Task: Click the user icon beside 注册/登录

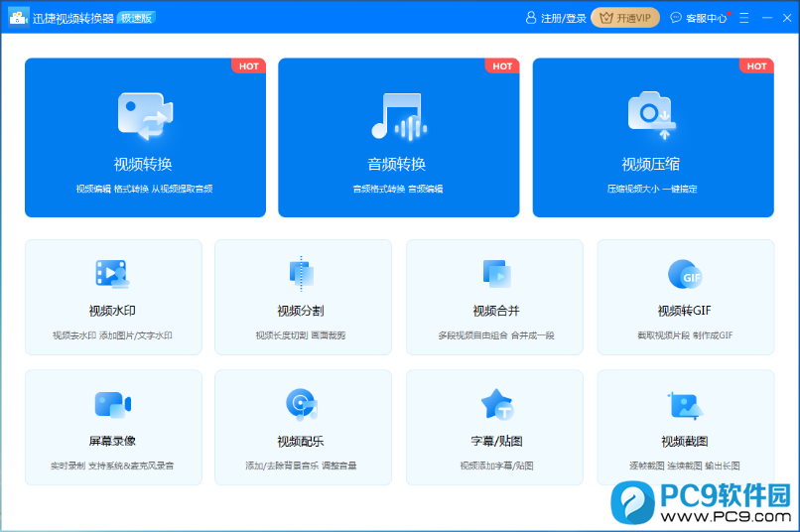Action: coord(531,18)
